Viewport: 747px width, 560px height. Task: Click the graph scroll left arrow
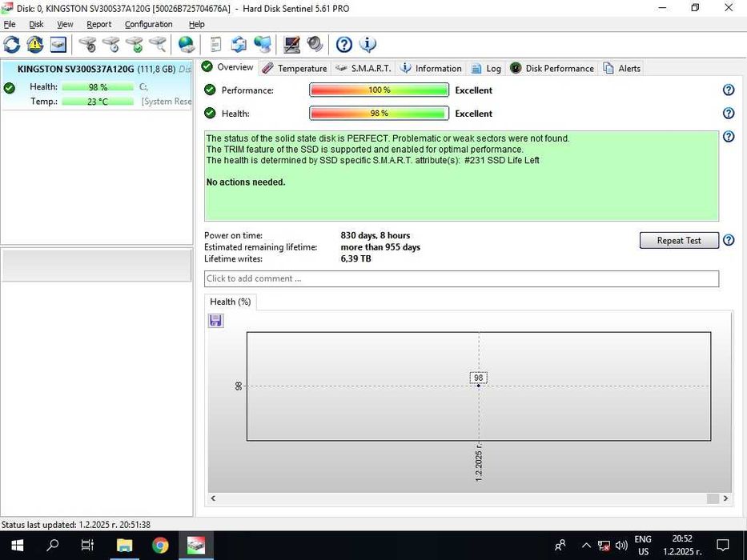(x=213, y=498)
